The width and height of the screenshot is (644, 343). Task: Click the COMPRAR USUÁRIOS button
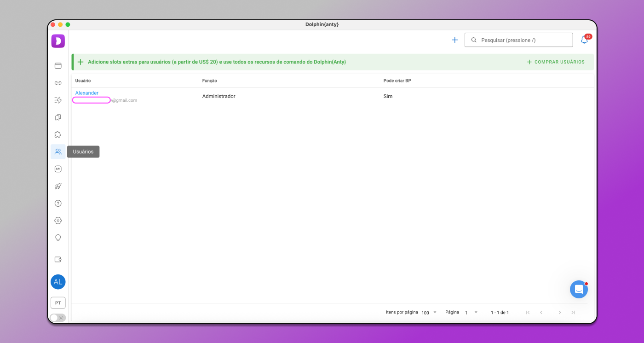pos(556,62)
